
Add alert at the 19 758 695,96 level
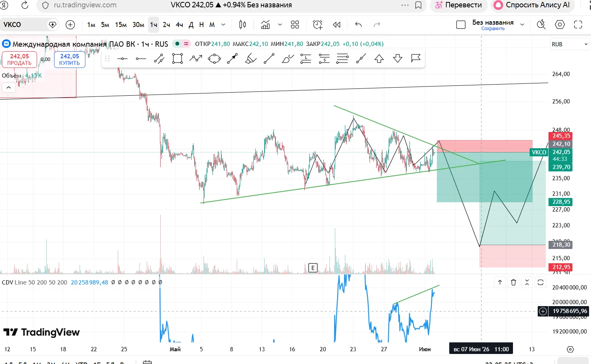543,311
